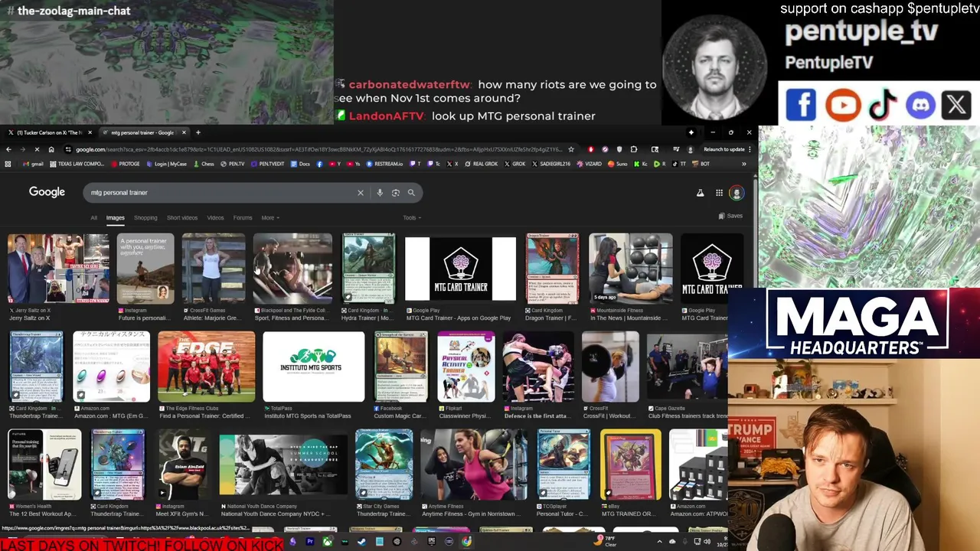980x551 pixels.
Task: Close the Tucker Carlson on X tab
Action: click(x=90, y=132)
